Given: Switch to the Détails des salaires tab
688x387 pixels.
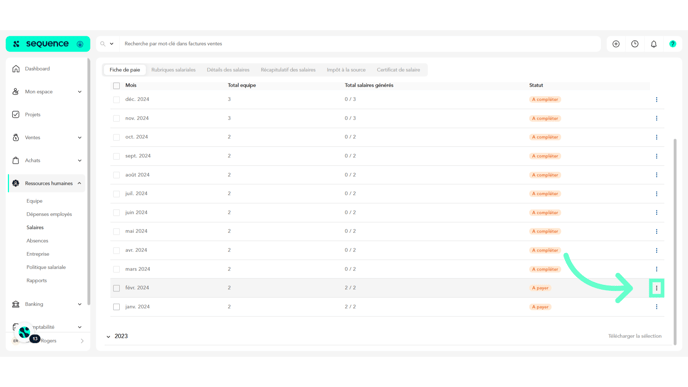Looking at the screenshot, I should (x=228, y=70).
